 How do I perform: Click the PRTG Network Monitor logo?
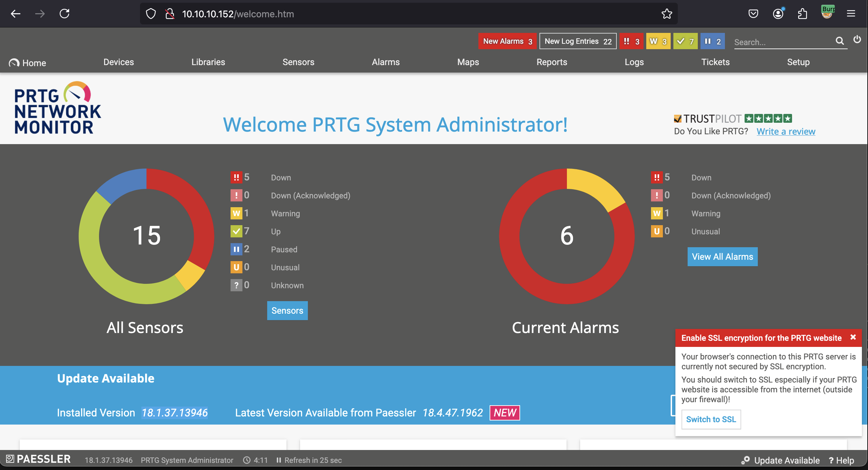coord(58,107)
